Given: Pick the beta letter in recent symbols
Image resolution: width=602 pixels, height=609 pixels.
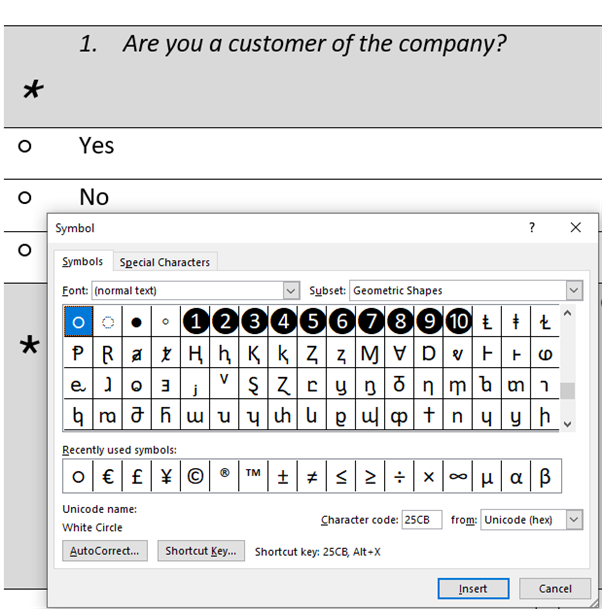Looking at the screenshot, I should click(545, 476).
